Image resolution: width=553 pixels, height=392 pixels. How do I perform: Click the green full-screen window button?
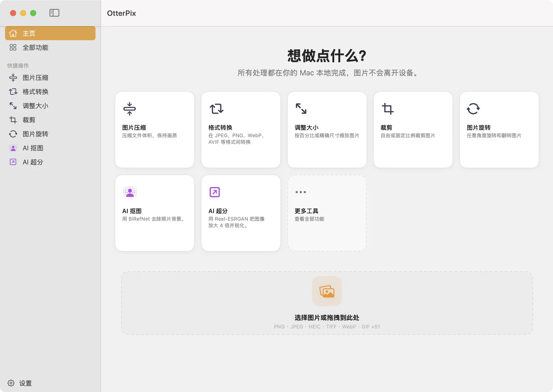[33, 13]
